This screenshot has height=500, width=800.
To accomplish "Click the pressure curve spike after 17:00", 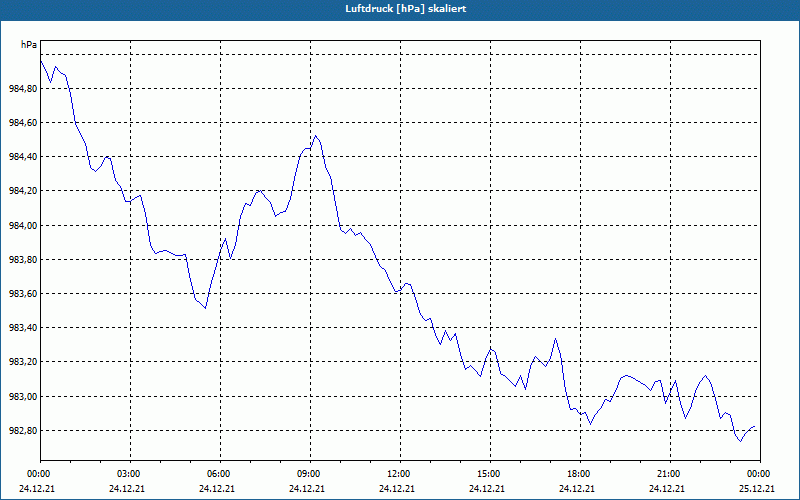I will [x=556, y=339].
